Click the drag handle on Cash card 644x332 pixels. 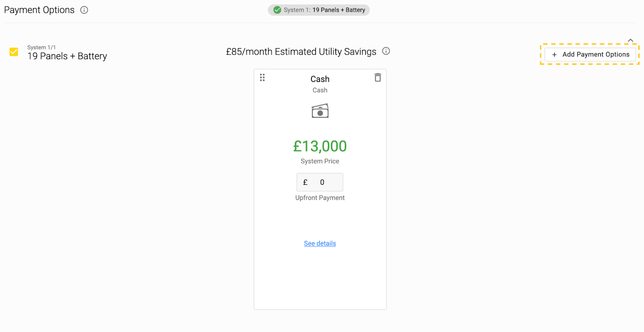click(262, 78)
